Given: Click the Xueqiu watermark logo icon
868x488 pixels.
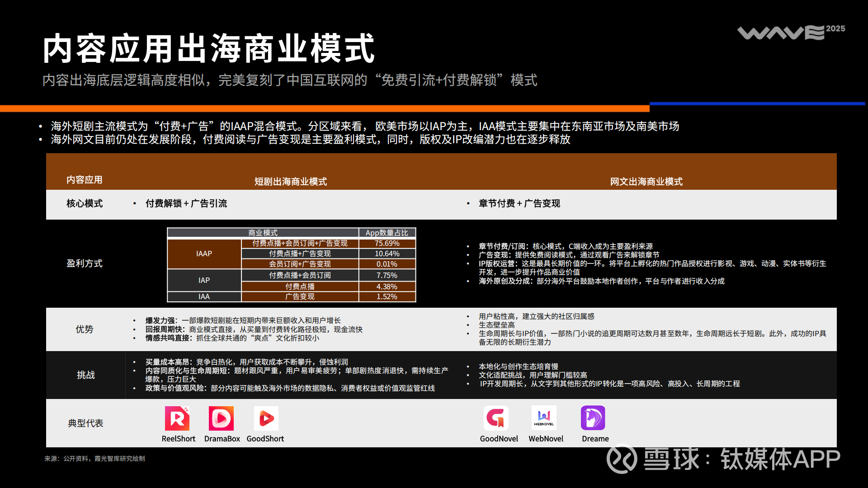Looking at the screenshot, I should 621,459.
